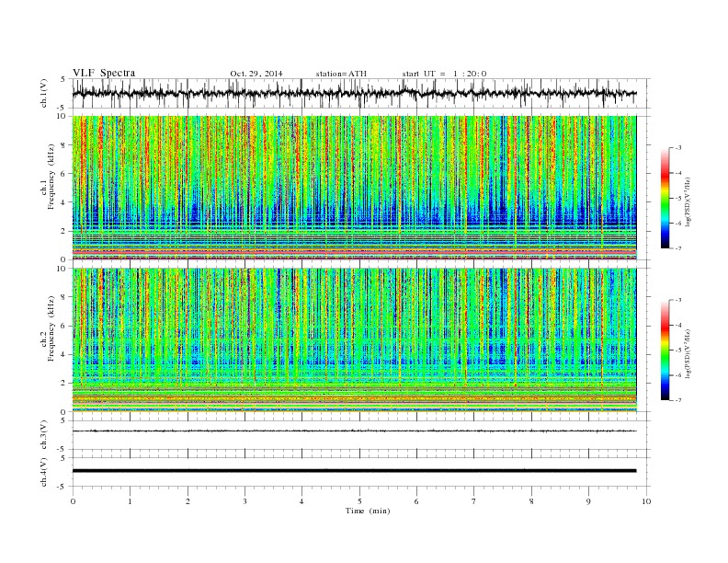Click the time axis tick label 2
The height and width of the screenshot is (563, 728).
(188, 501)
